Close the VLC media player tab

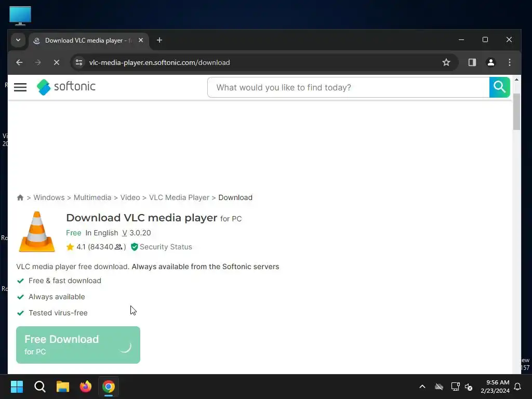(x=141, y=41)
